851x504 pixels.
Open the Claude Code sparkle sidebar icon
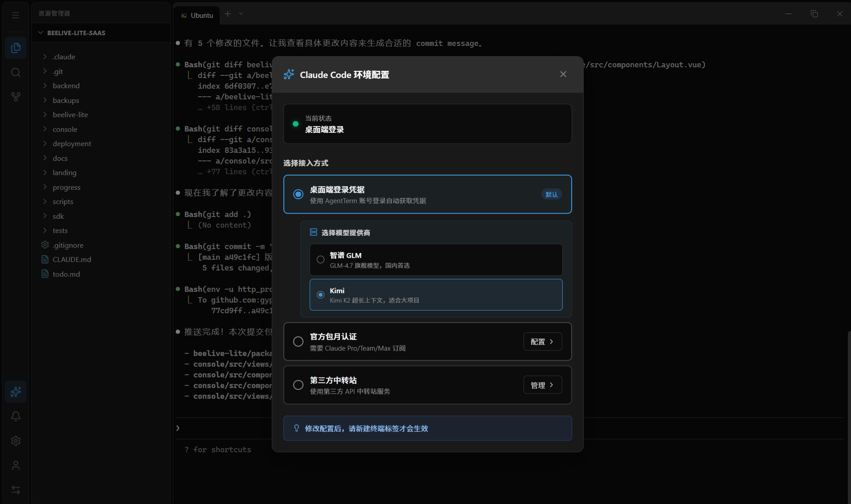[x=16, y=392]
